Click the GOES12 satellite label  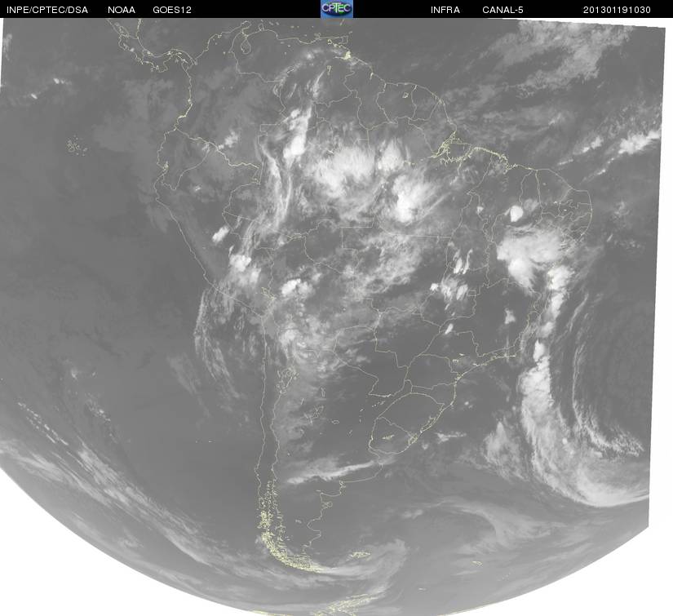click(x=172, y=10)
